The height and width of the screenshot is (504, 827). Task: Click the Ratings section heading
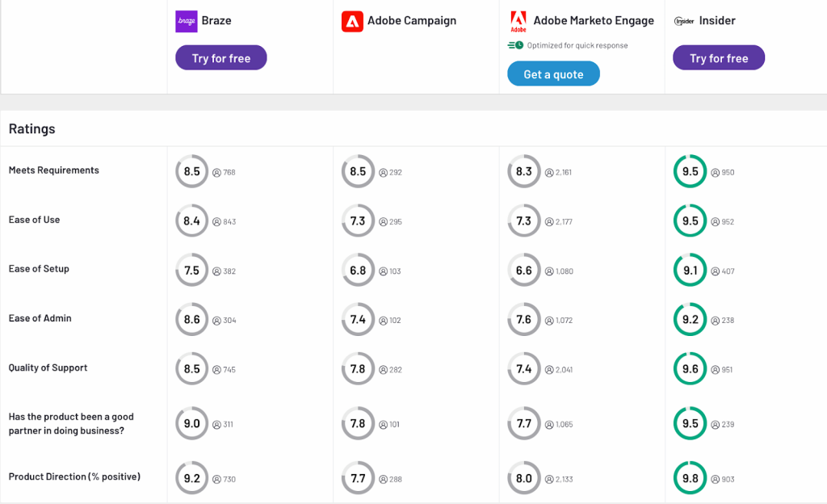point(32,129)
